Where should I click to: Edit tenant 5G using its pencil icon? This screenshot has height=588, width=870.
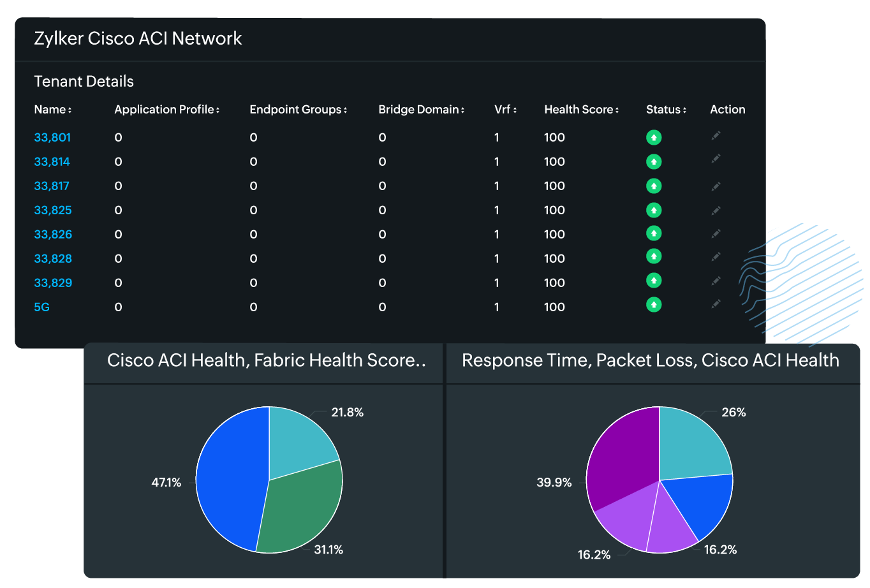pyautogui.click(x=716, y=304)
